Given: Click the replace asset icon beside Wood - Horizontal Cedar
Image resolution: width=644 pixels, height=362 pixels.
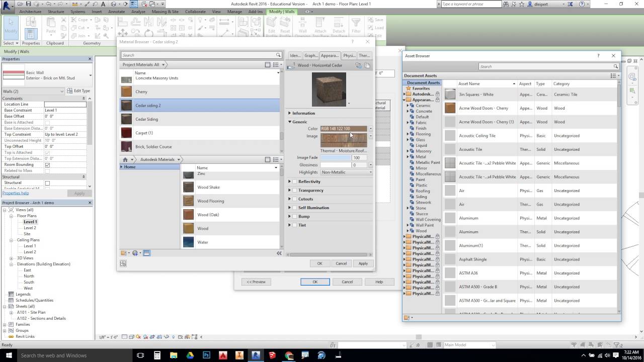Looking at the screenshot, I should 358,65.
